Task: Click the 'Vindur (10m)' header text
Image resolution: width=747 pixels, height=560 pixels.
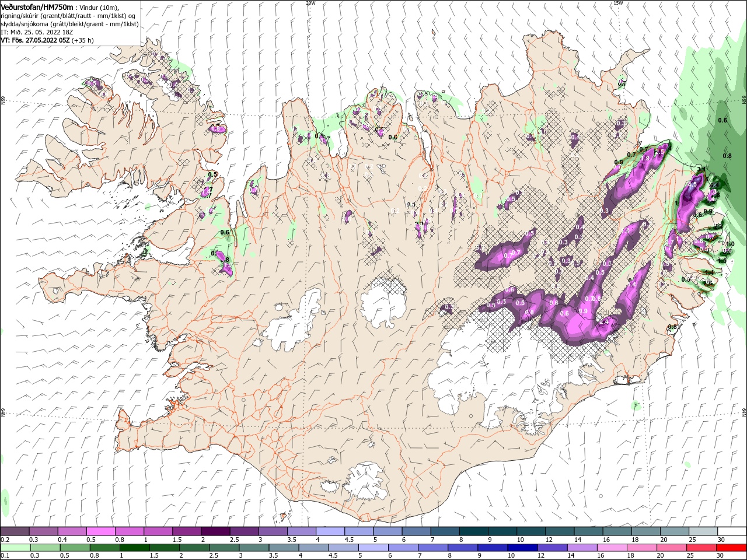Action: (100, 7)
